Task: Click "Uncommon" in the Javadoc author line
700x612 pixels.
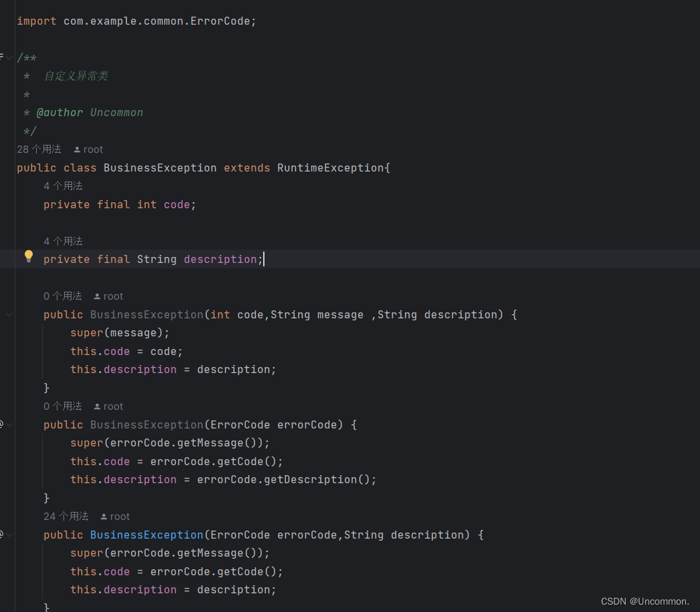Action: [116, 112]
